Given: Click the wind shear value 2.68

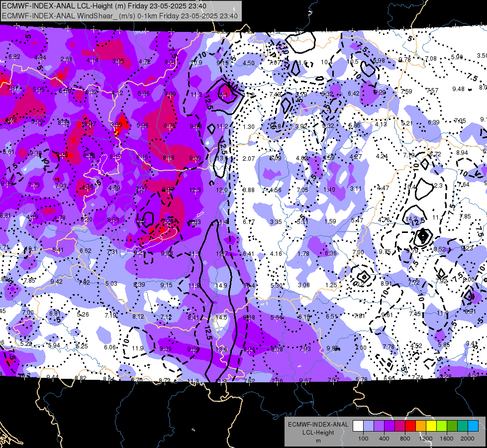Looking at the screenshot, I should pos(67,59).
